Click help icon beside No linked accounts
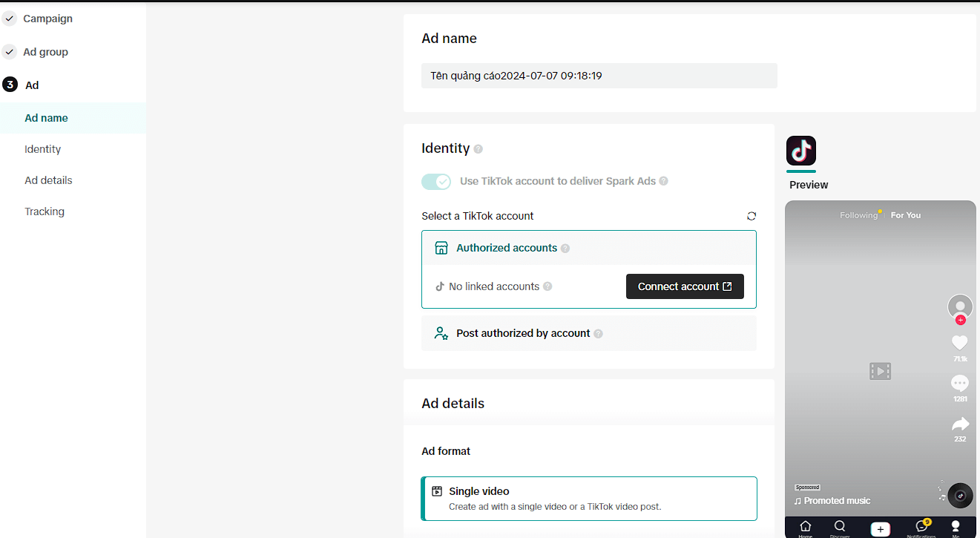 [x=547, y=286]
